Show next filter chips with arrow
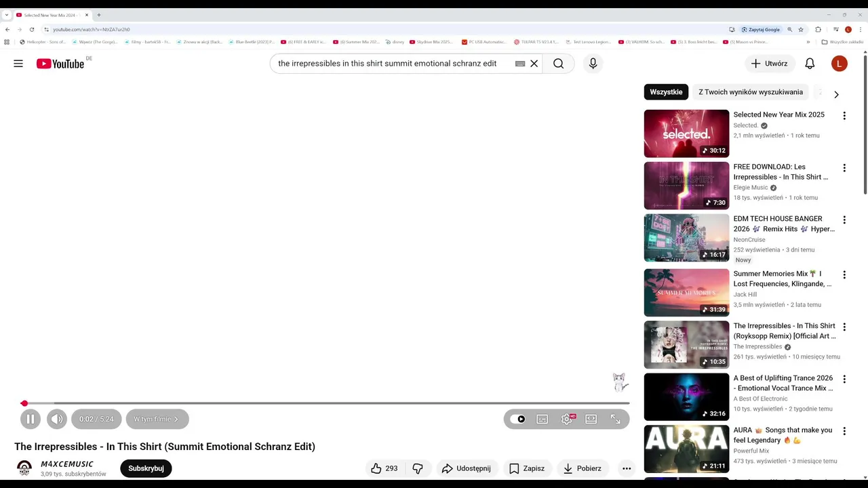 (x=836, y=94)
